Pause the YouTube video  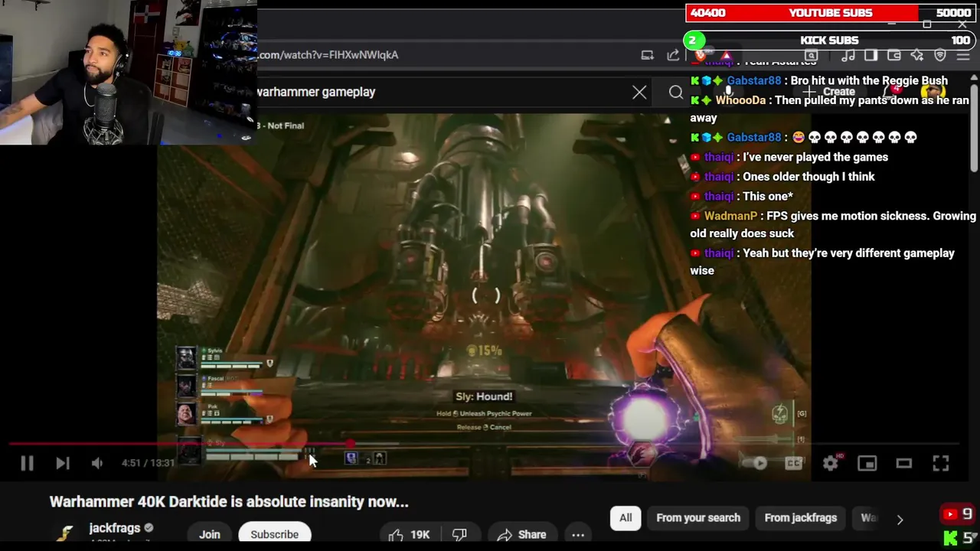[x=27, y=463]
